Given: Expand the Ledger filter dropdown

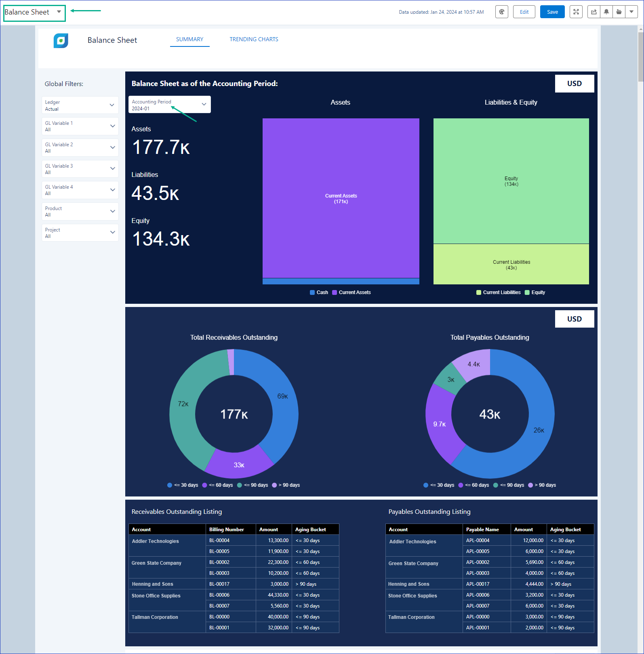Looking at the screenshot, I should pyautogui.click(x=80, y=105).
